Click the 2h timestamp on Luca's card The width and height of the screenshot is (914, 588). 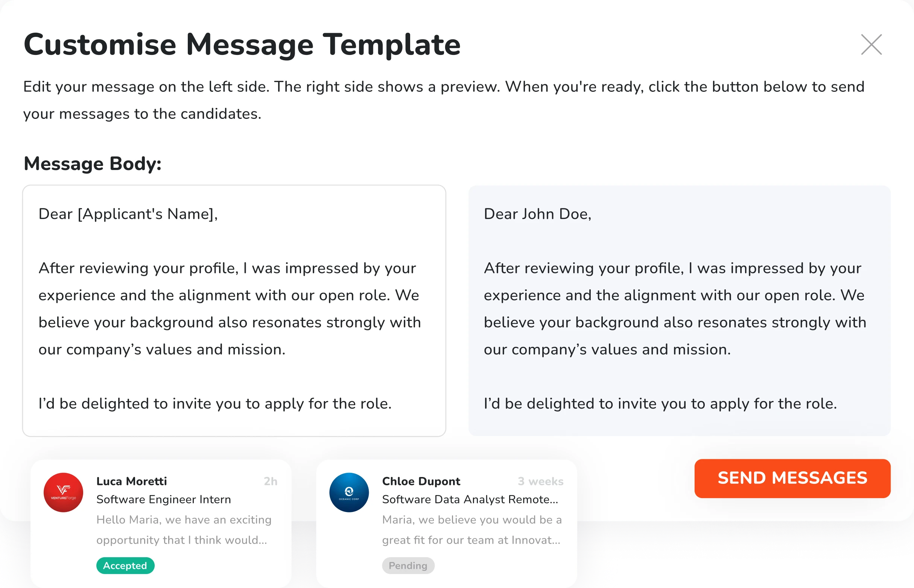[271, 481]
